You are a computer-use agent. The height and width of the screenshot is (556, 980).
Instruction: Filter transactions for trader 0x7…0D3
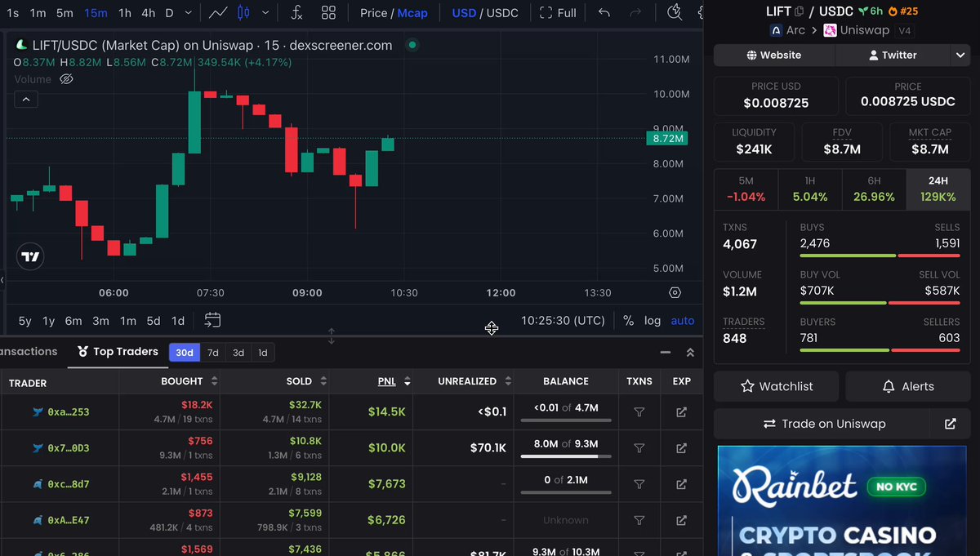click(639, 448)
